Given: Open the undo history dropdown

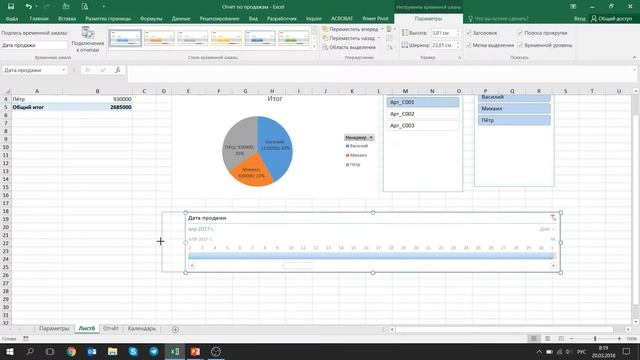Looking at the screenshot, I should 36,7.
